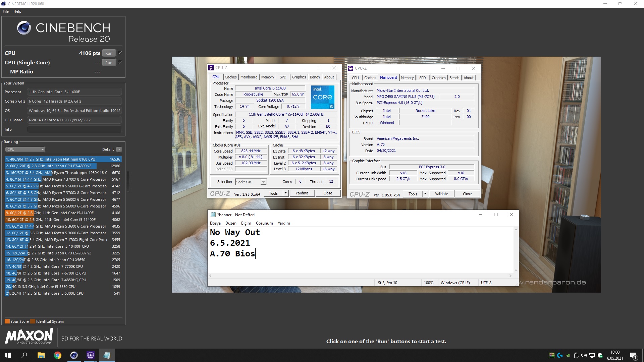Click Notepad horizontal scrollbar right arrow
Screen dimensions: 644x362
click(511, 276)
